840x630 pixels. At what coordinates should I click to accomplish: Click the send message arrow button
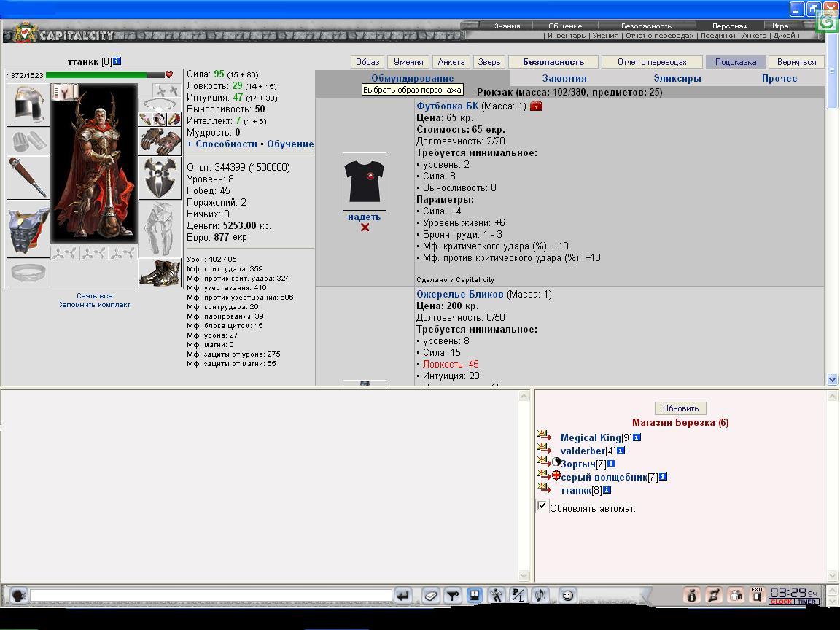pos(402,595)
